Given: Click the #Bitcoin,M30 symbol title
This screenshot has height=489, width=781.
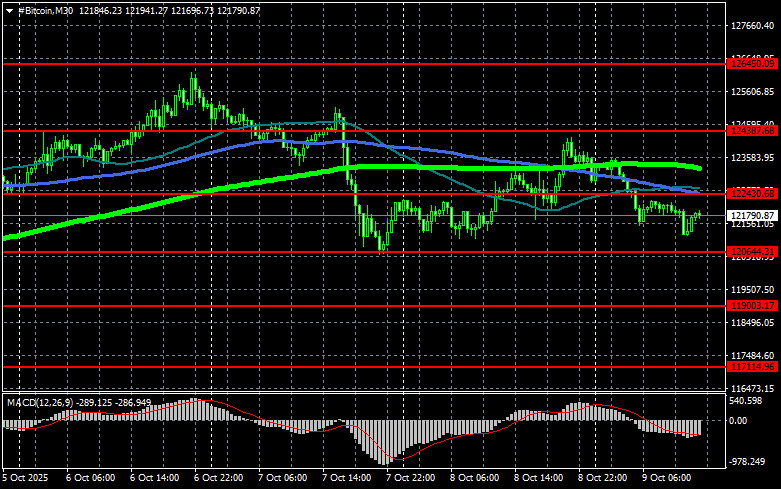Looking at the screenshot, I should 46,10.
